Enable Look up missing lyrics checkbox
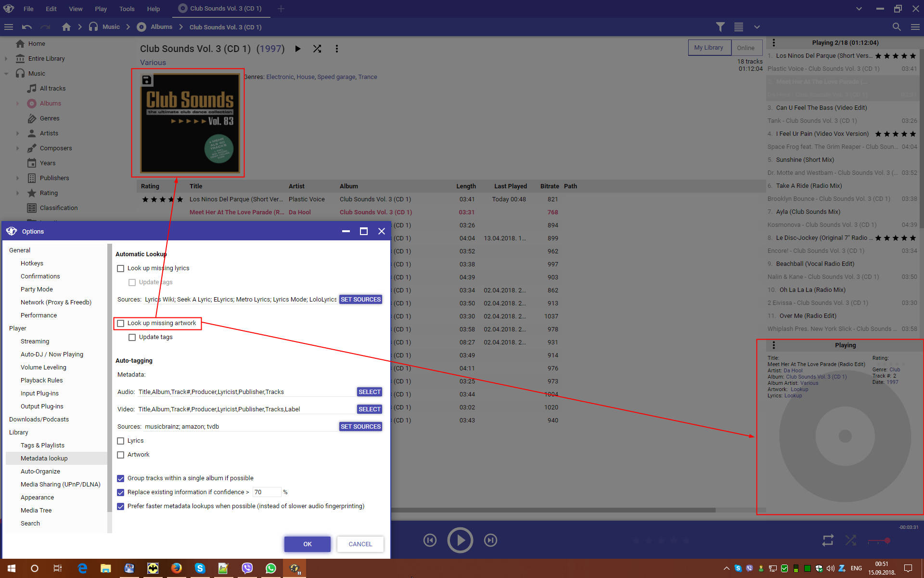This screenshot has height=578, width=924. (x=121, y=268)
